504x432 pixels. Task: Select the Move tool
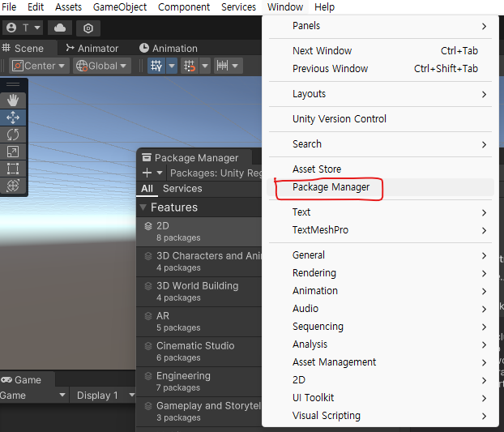click(x=13, y=118)
